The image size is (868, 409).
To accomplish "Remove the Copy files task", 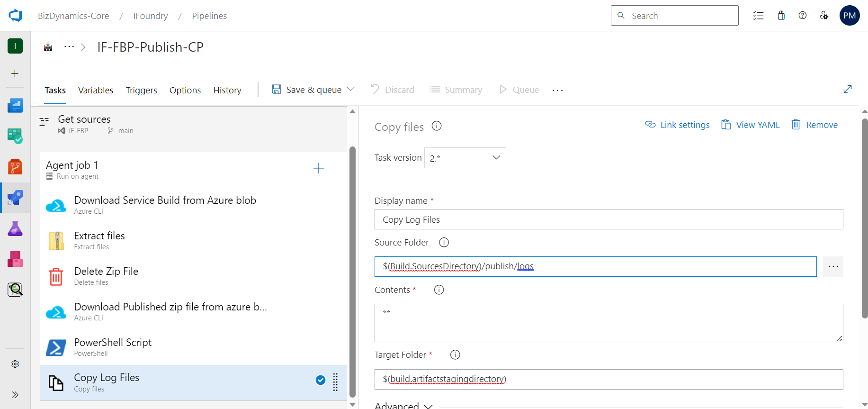I will coord(814,125).
